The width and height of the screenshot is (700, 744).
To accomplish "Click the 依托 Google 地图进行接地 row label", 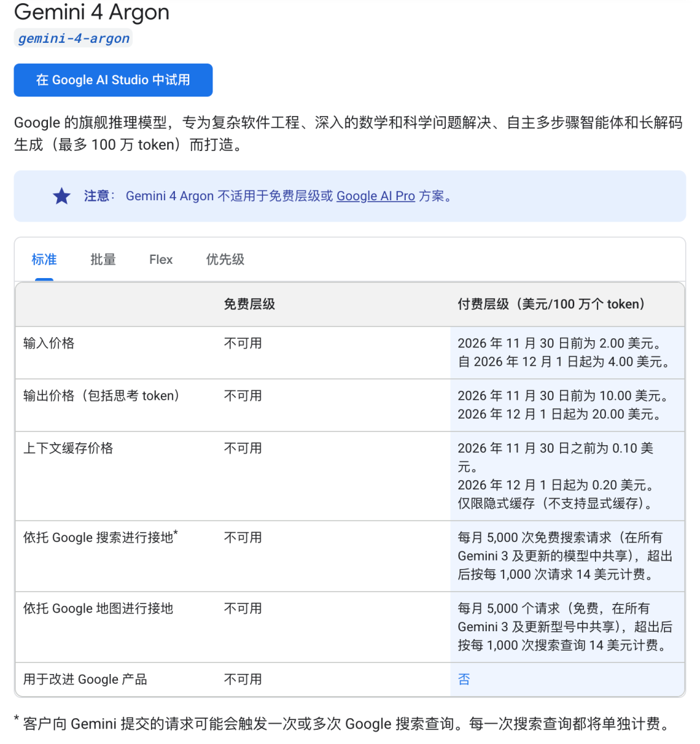I will [x=98, y=609].
